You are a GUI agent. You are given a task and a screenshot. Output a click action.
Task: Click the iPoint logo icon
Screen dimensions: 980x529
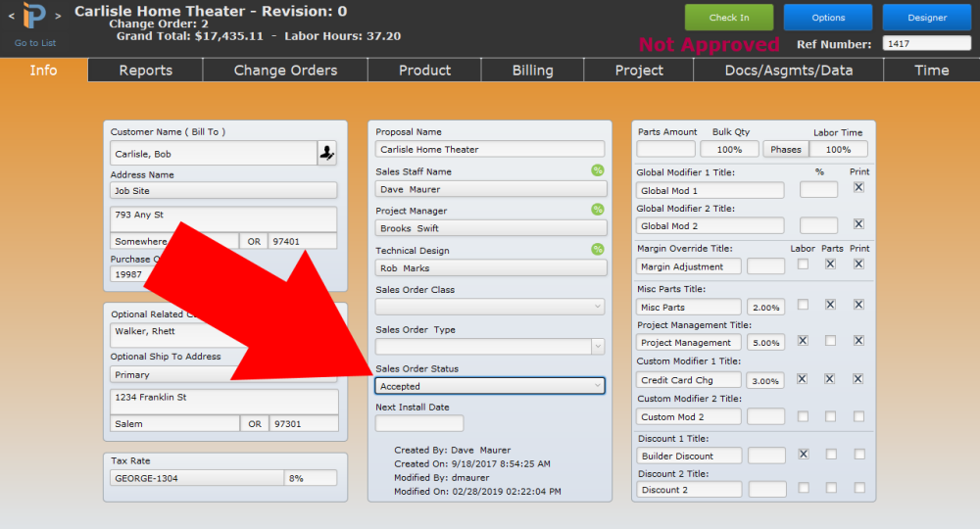[34, 17]
